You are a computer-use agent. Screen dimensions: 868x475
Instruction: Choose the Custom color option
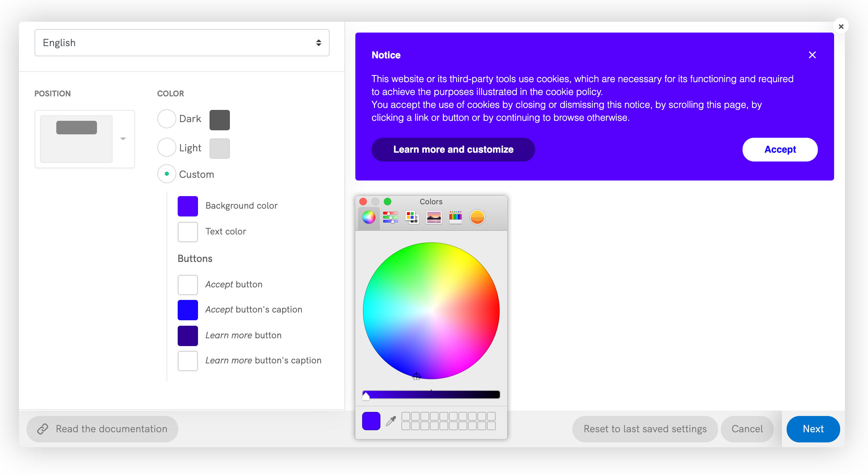[166, 174]
